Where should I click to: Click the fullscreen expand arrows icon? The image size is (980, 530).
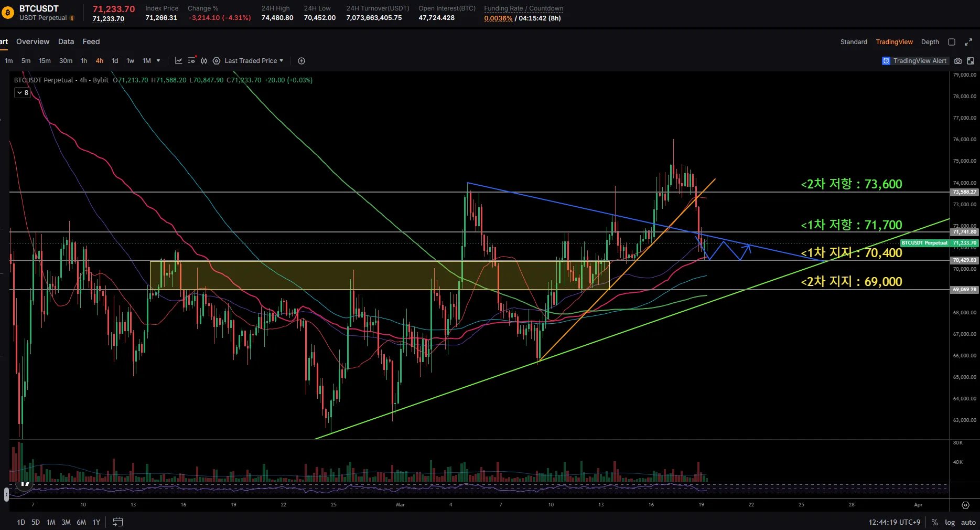(968, 42)
